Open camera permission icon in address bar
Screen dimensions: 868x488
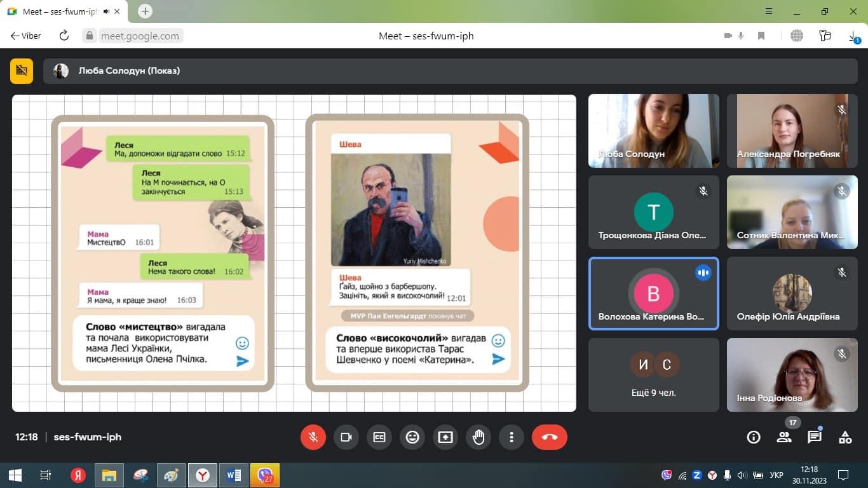[x=728, y=36]
